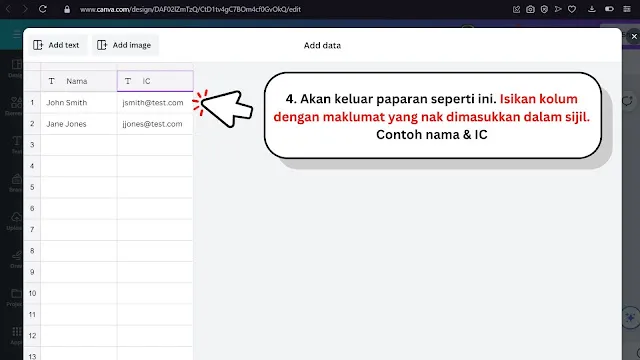Select row number 3 header
The height and width of the screenshot is (360, 640).
pos(32,145)
